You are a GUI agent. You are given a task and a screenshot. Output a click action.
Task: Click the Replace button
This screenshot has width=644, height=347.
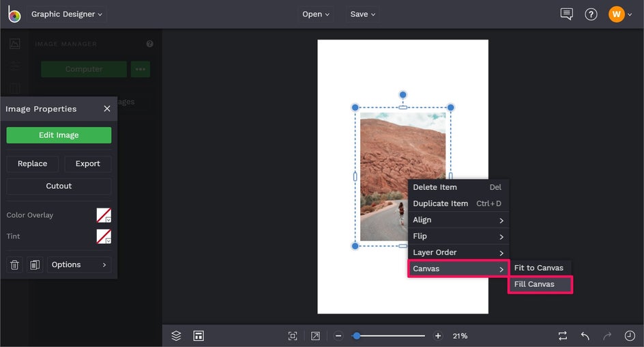coord(33,164)
